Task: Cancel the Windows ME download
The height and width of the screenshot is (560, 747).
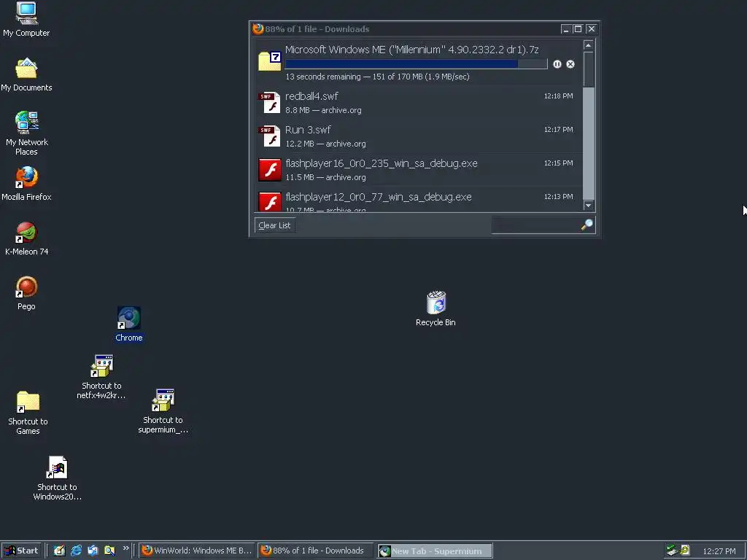Action: (x=570, y=64)
